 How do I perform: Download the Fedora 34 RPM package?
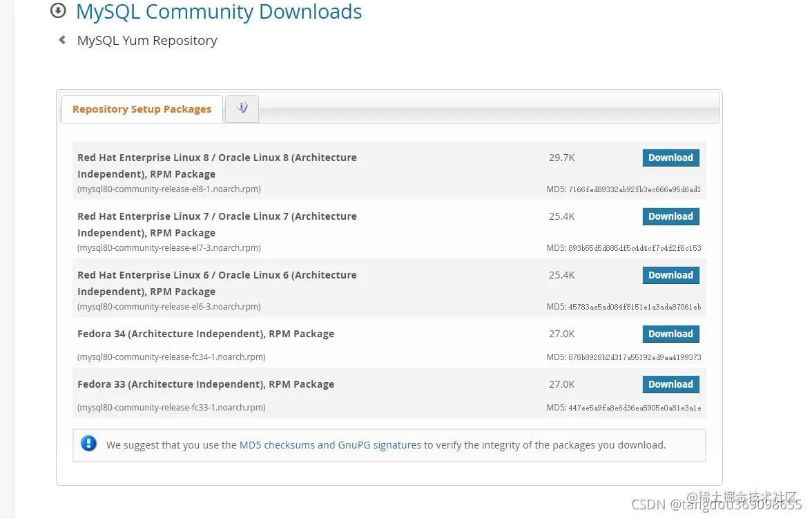pos(670,334)
